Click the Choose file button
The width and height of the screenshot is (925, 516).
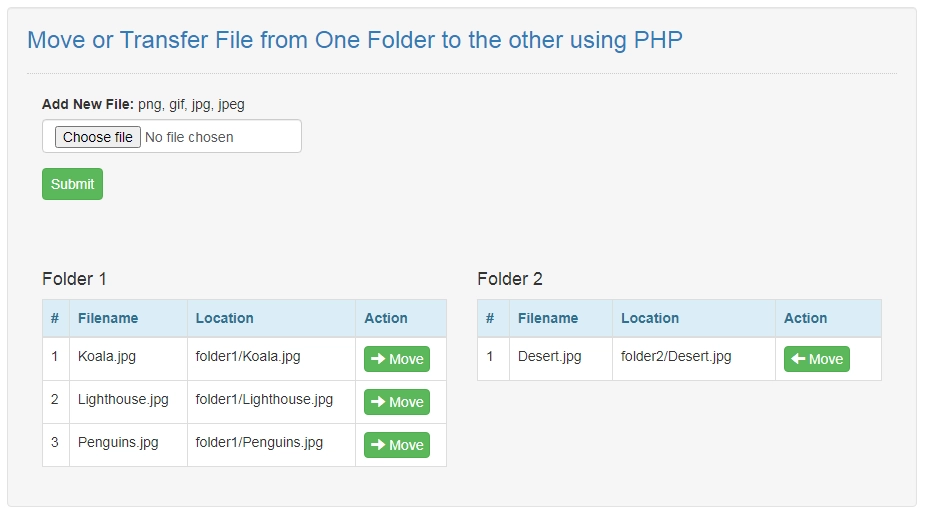97,137
